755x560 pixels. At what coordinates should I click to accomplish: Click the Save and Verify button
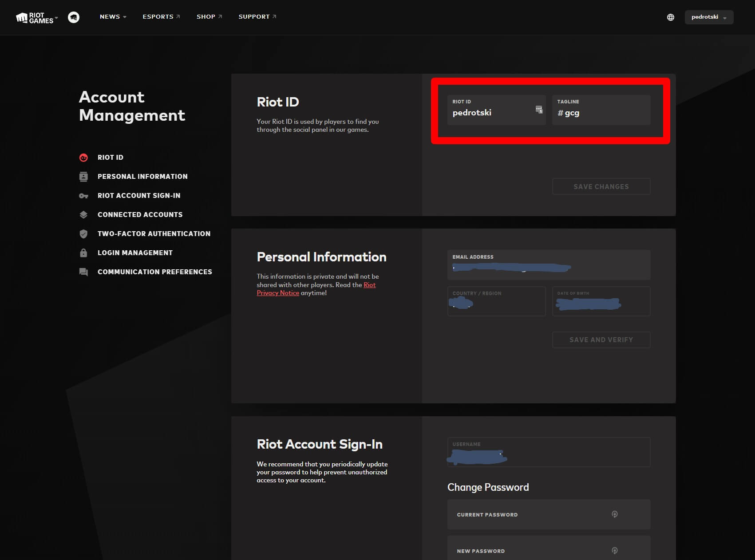pos(601,340)
